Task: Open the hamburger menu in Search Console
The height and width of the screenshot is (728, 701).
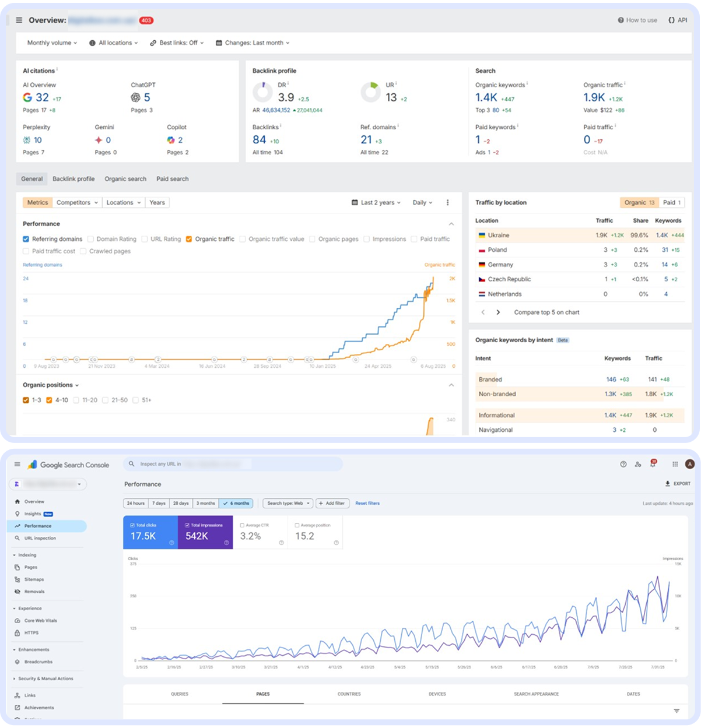Action: coord(17,464)
